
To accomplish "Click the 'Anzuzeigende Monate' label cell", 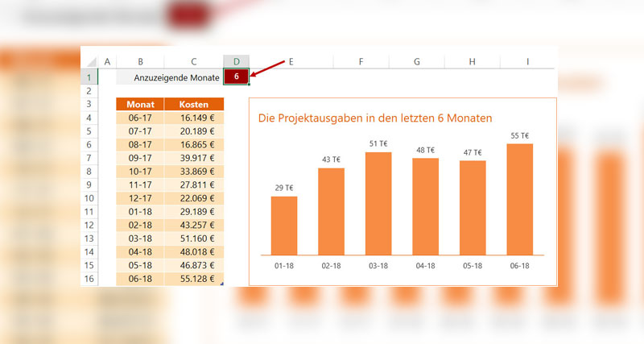I will [169, 77].
